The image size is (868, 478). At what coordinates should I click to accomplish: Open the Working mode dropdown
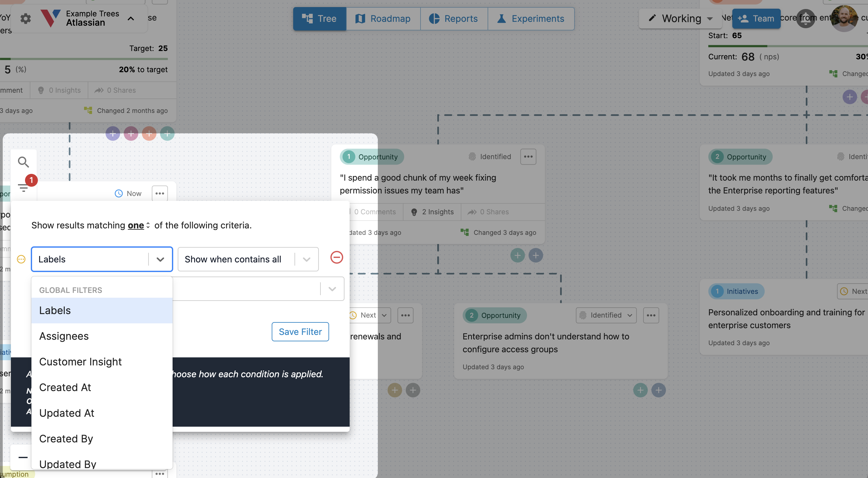(x=680, y=19)
